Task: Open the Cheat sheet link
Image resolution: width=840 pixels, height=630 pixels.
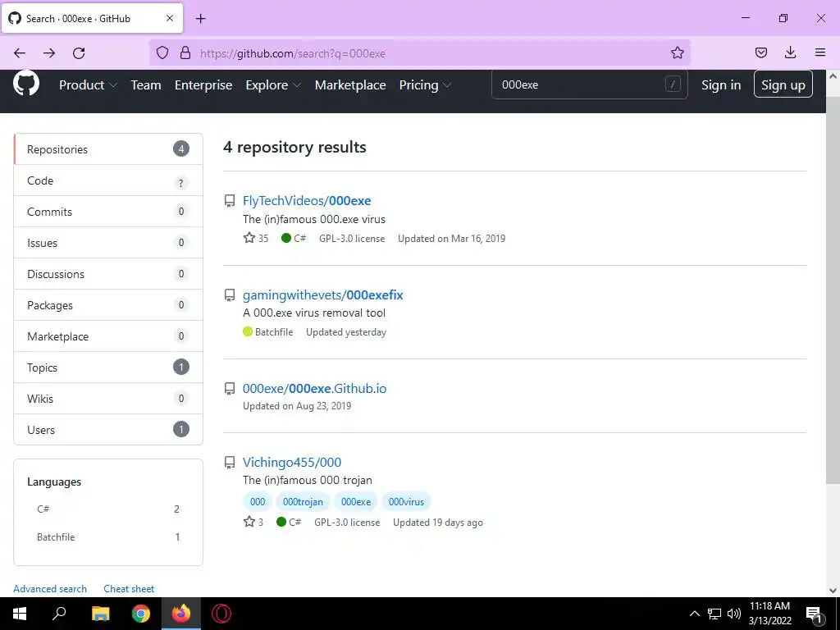Action: click(x=129, y=589)
